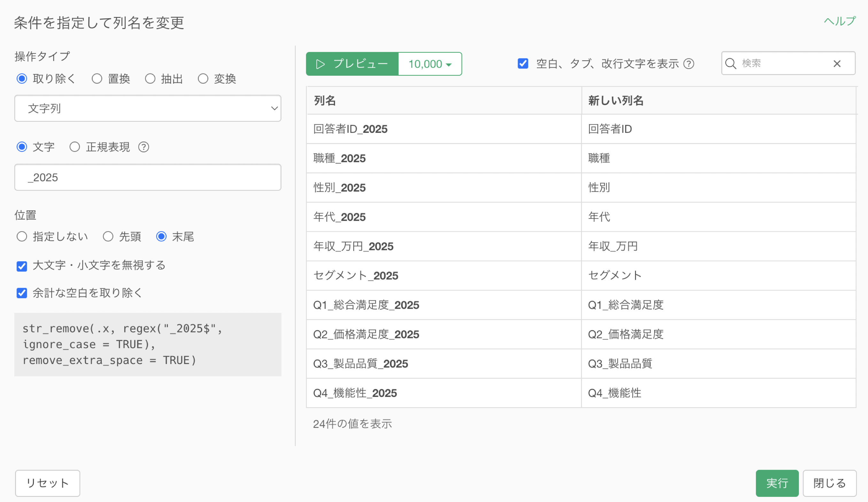The width and height of the screenshot is (868, 502).
Task: Select 先頭 for position
Action: click(108, 236)
